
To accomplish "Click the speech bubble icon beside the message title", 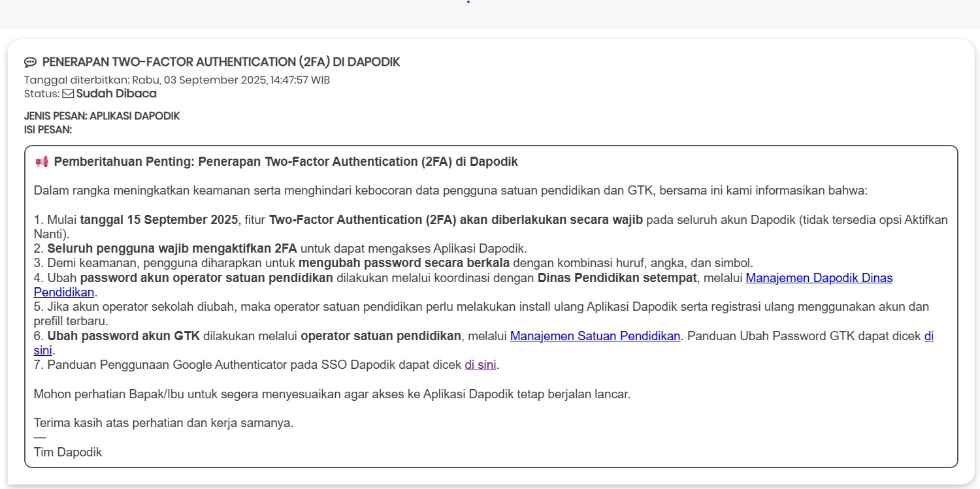I will click(x=30, y=63).
